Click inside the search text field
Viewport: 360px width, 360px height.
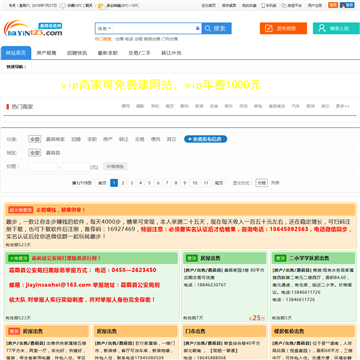(153, 29)
